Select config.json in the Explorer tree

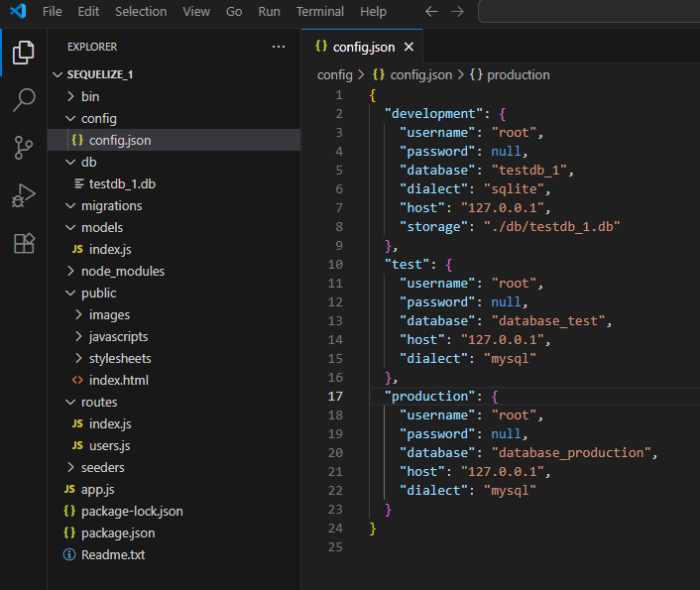(175, 140)
